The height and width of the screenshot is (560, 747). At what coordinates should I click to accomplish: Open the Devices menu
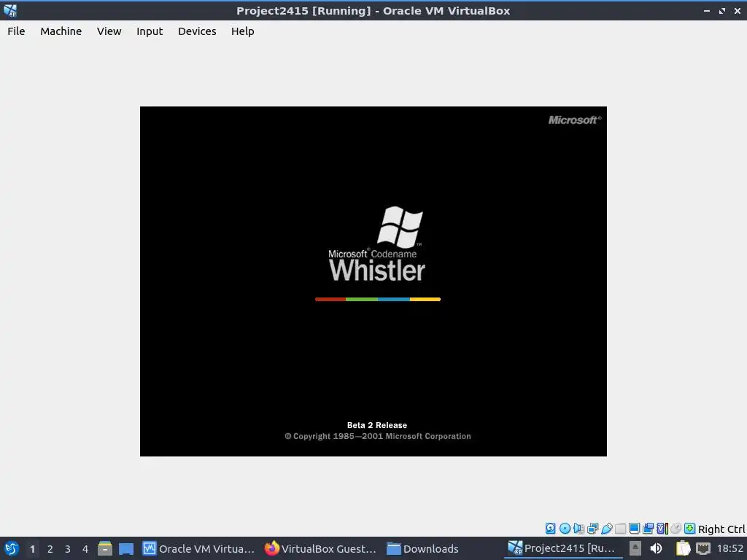197,31
